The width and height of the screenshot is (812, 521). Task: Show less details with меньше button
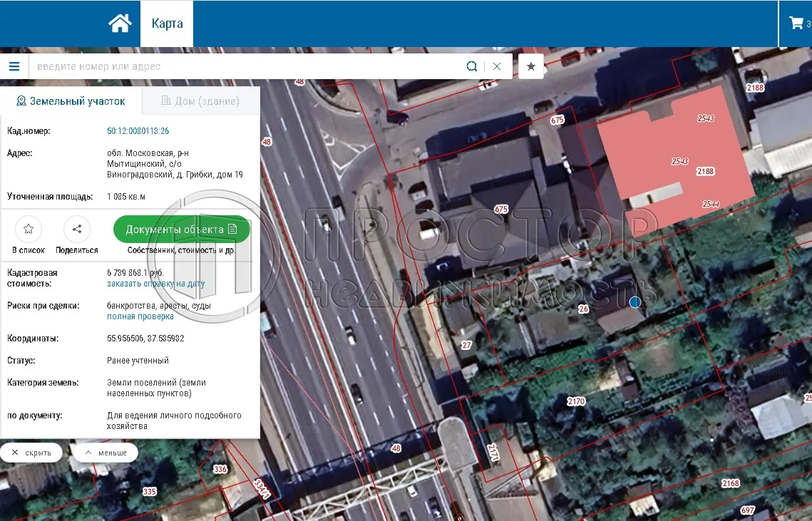click(x=106, y=453)
